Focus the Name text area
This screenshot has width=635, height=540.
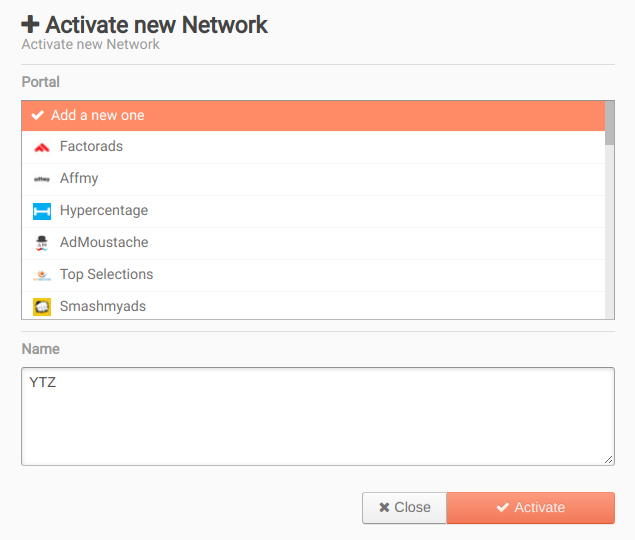coord(317,415)
